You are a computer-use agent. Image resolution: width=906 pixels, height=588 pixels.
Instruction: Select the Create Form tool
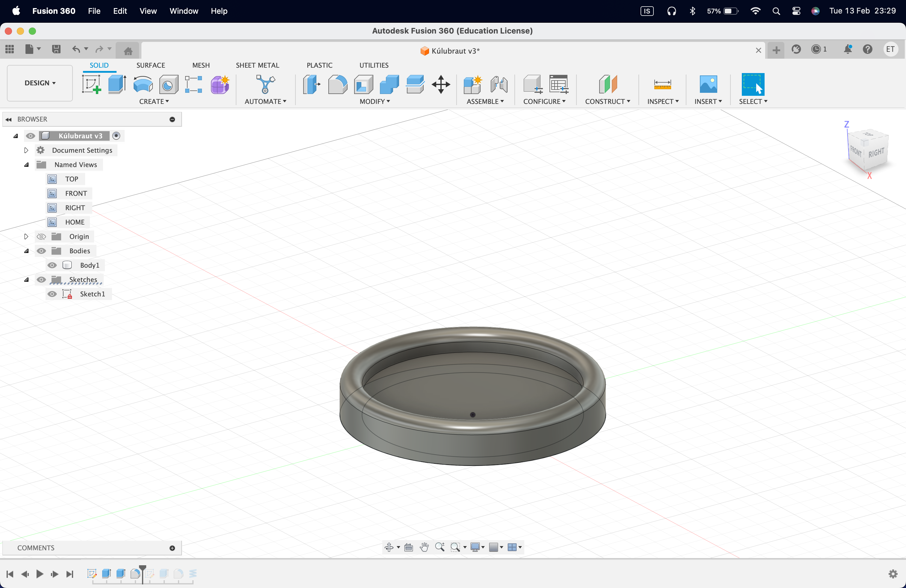tap(220, 84)
